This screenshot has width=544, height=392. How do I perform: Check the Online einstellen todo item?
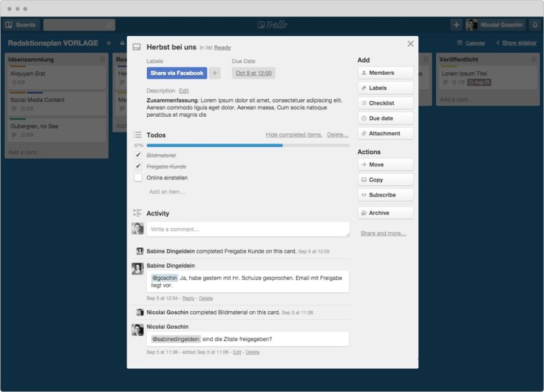(x=138, y=177)
